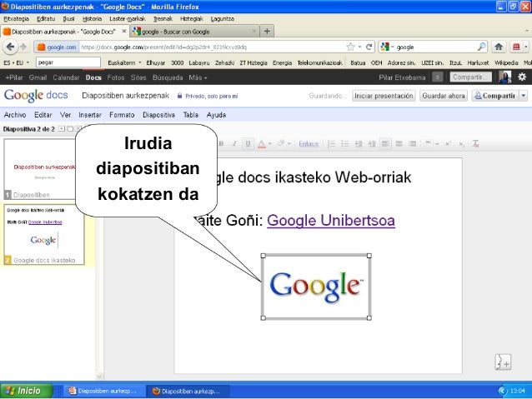Viewport: 532px width, 399px height.
Task: Open Calendar from the Google bar
Action: (66, 77)
